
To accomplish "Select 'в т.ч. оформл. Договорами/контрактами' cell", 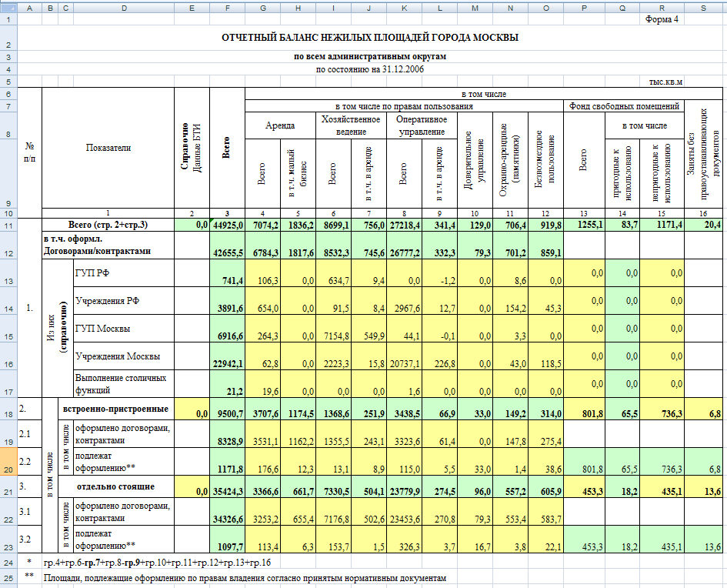I will coord(108,246).
